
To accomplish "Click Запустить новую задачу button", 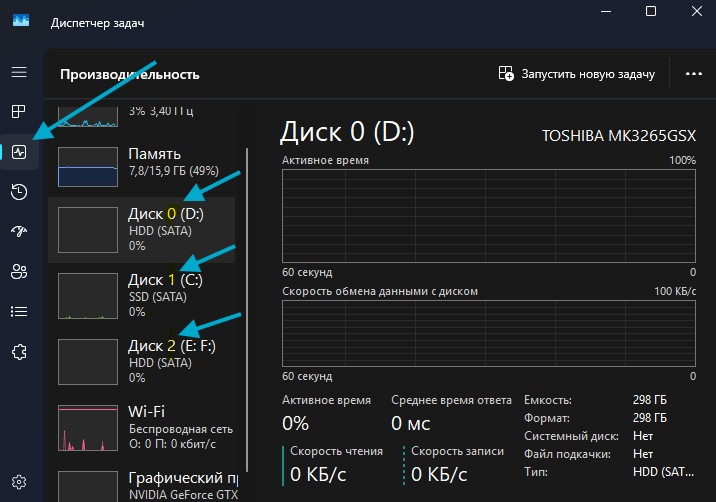I will (577, 74).
